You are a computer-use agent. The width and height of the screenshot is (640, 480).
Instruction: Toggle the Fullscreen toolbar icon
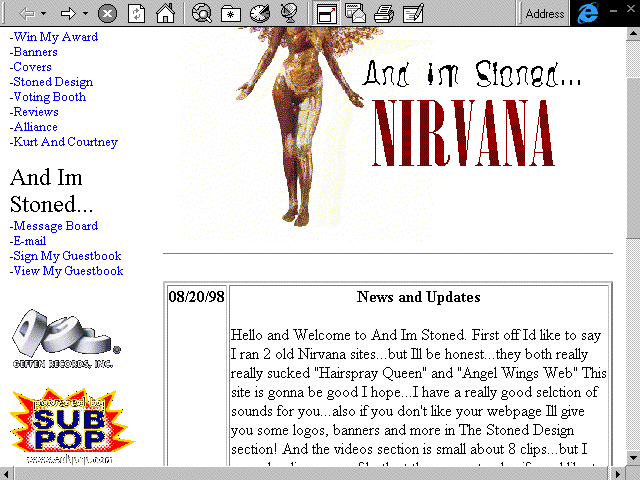327,13
